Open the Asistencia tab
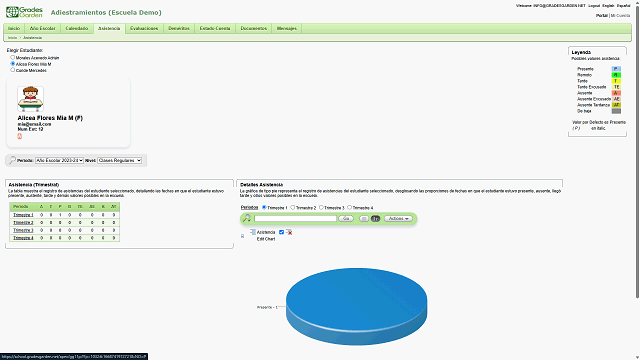The image size is (640, 360). tap(109, 28)
